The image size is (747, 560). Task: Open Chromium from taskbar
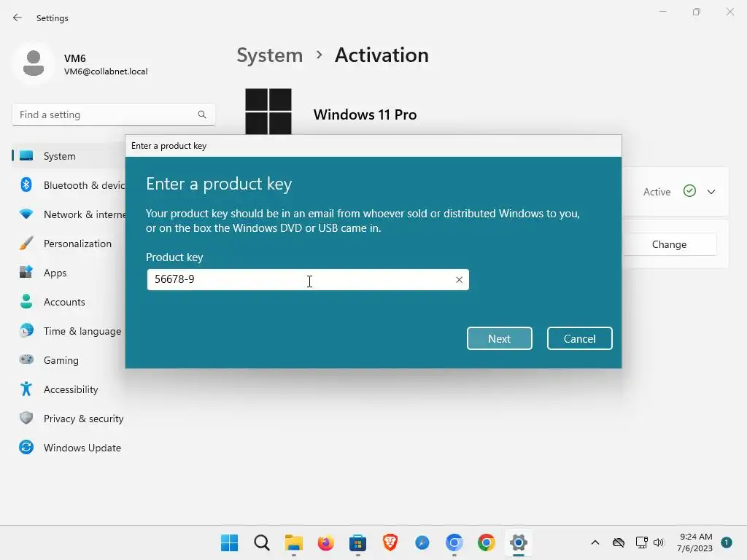(454, 542)
